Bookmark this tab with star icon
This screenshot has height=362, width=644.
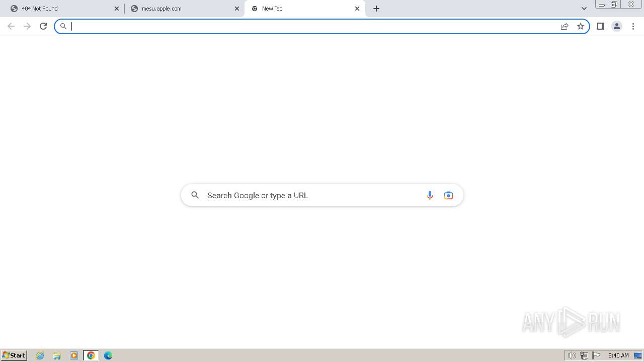581,26
